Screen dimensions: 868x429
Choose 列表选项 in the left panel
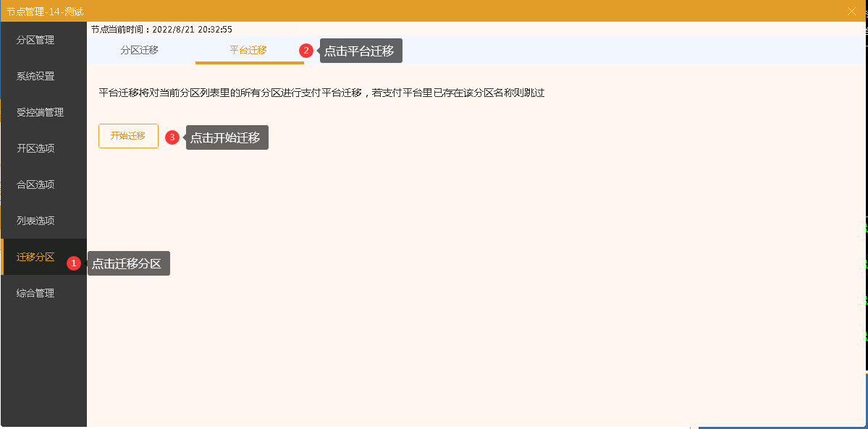35,221
